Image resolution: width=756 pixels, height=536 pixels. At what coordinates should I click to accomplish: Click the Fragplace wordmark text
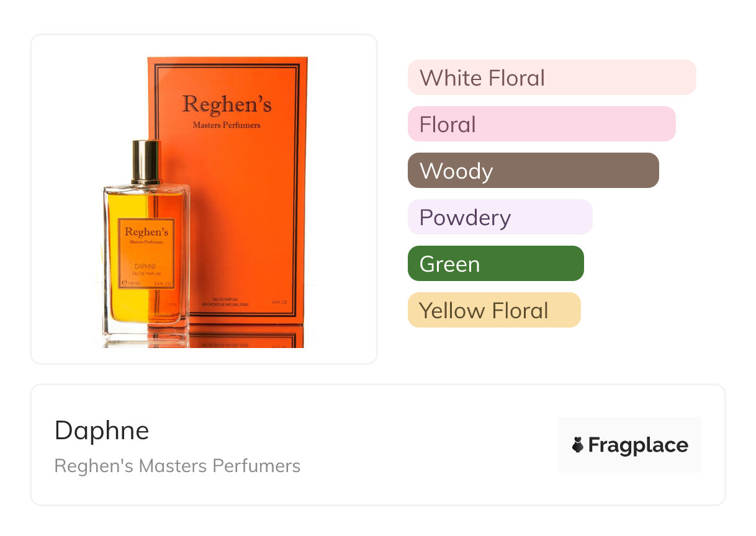click(x=638, y=445)
